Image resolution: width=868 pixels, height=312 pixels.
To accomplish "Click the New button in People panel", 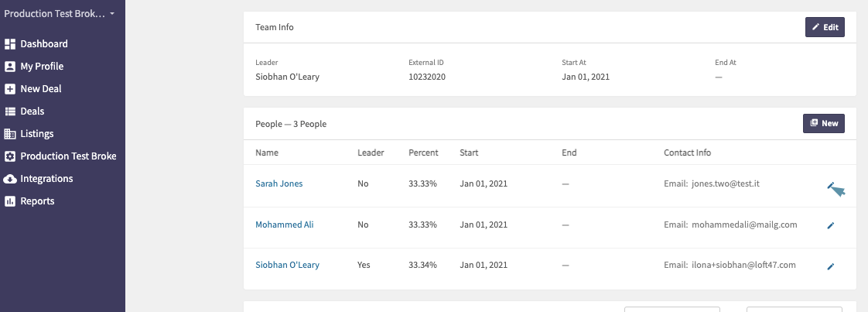I will [x=824, y=123].
